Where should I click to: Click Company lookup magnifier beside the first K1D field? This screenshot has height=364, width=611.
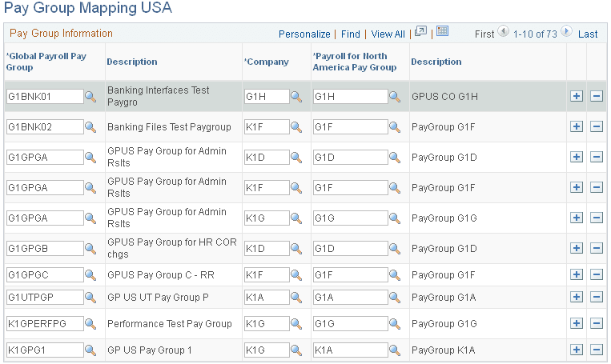click(295, 158)
